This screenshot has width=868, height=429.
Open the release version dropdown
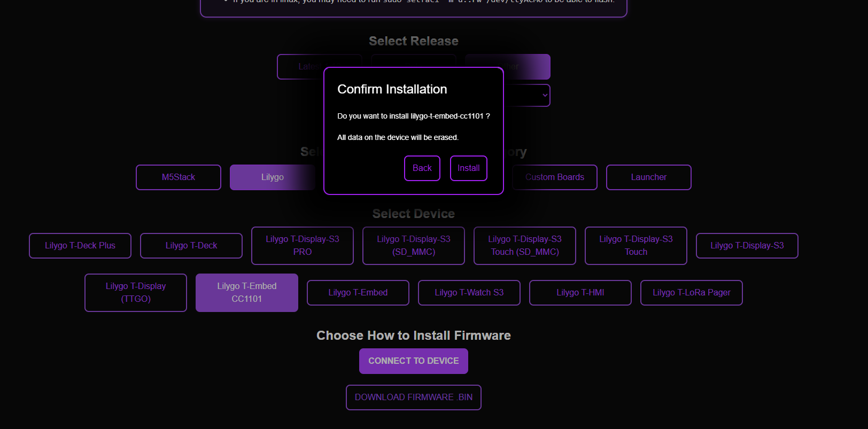pos(528,95)
